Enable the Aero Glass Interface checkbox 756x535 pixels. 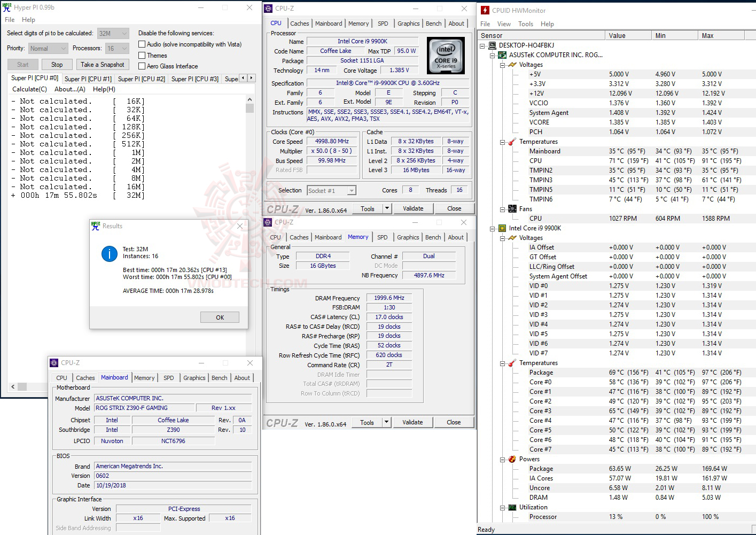[142, 66]
